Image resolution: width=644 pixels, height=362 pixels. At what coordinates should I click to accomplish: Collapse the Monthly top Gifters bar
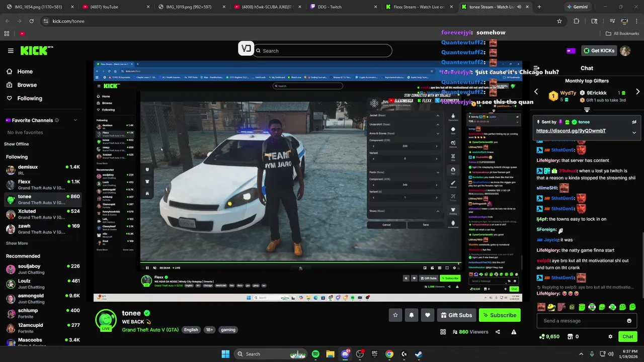(x=587, y=110)
